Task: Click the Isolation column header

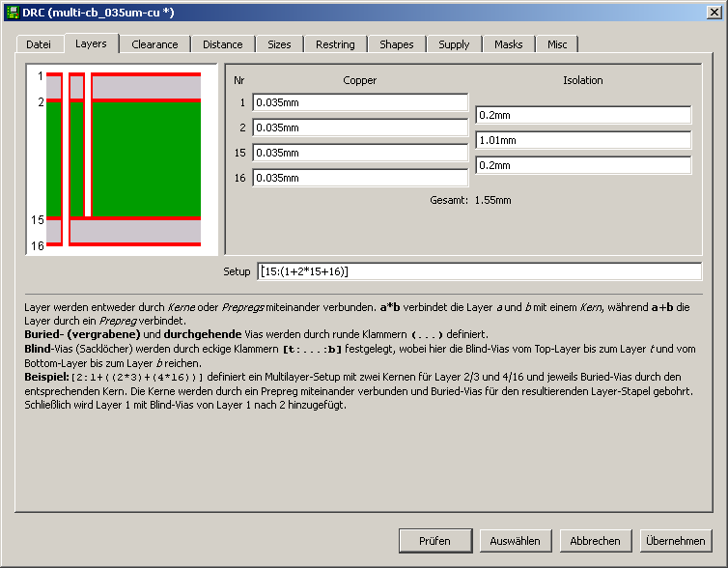Action: (x=583, y=80)
